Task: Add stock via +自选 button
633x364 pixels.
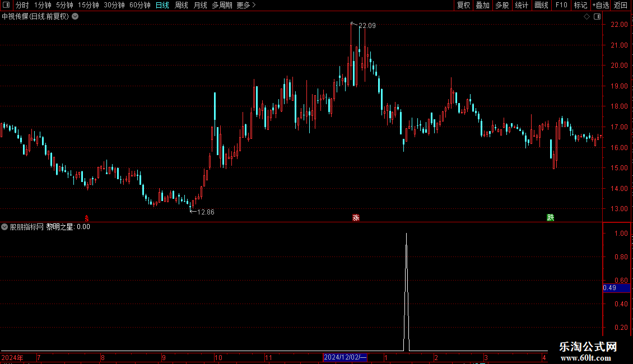Action: click(601, 5)
